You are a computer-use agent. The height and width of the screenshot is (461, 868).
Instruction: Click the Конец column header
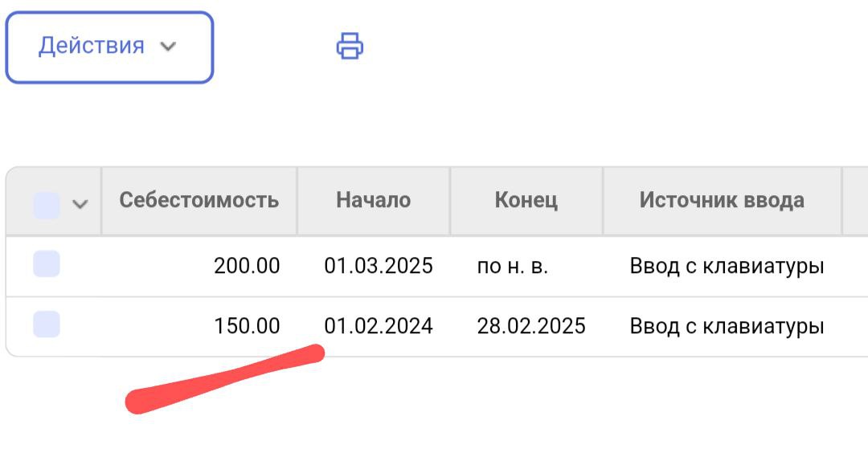(x=526, y=200)
